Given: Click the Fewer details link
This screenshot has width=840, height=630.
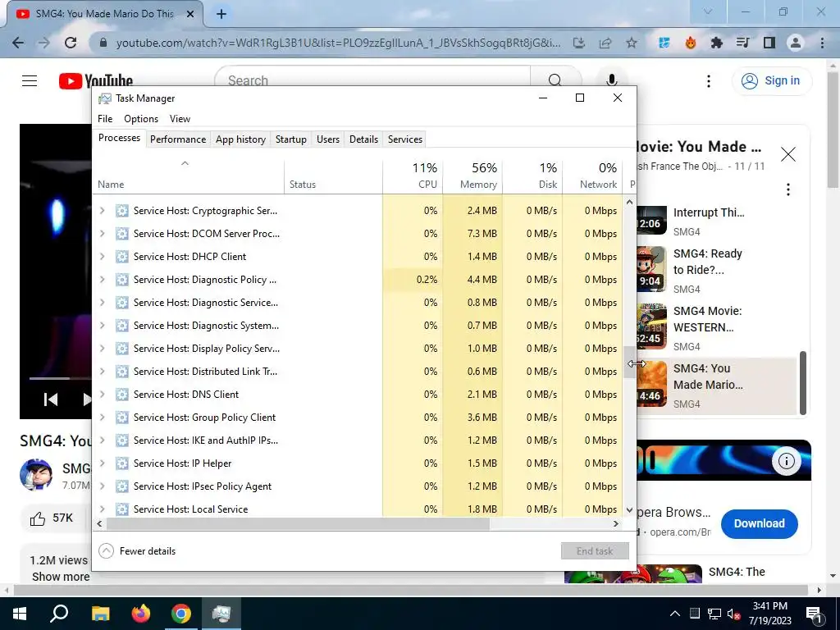Looking at the screenshot, I should point(148,550).
